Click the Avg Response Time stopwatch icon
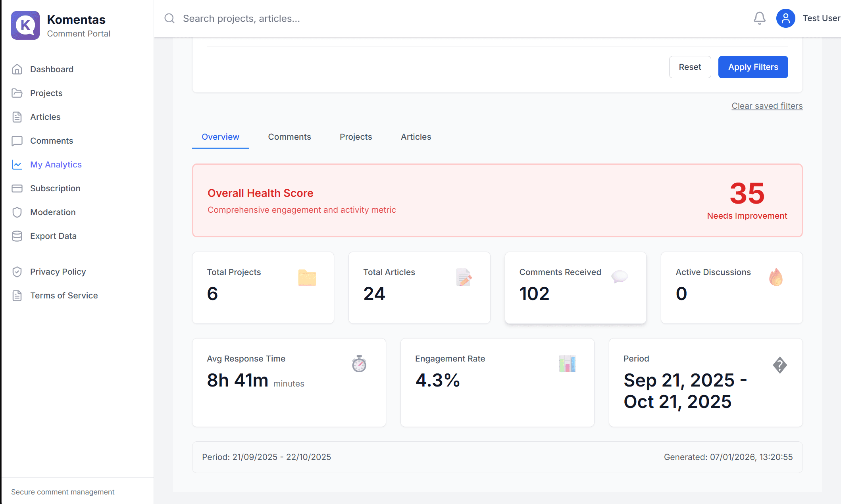The height and width of the screenshot is (504, 841). (359, 364)
